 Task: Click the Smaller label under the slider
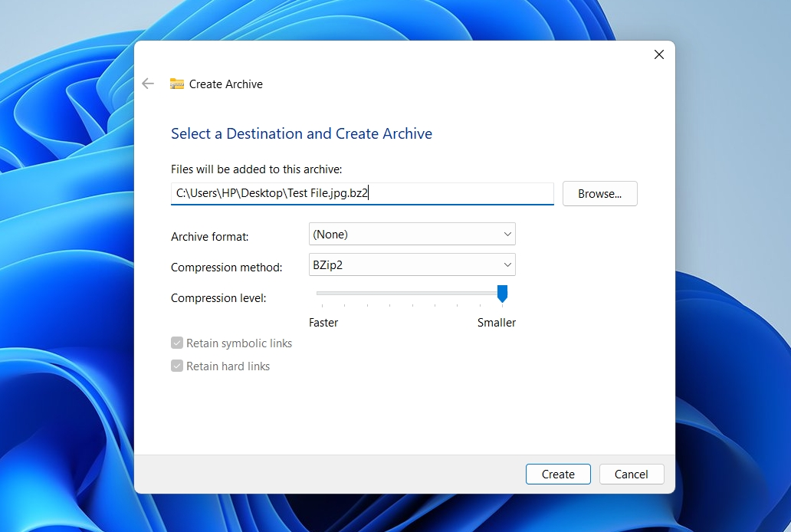click(x=496, y=323)
